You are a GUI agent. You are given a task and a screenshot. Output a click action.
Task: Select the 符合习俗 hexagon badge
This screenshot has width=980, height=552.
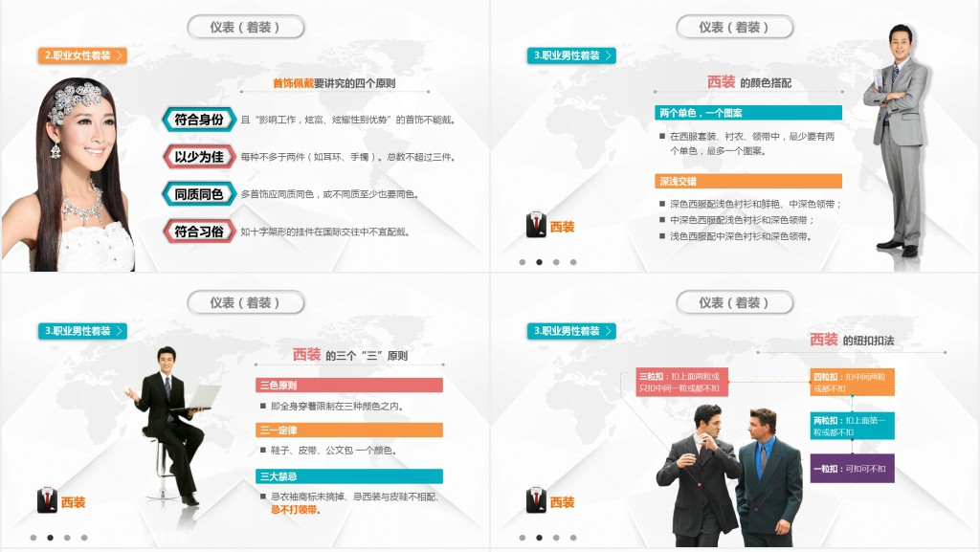click(198, 232)
